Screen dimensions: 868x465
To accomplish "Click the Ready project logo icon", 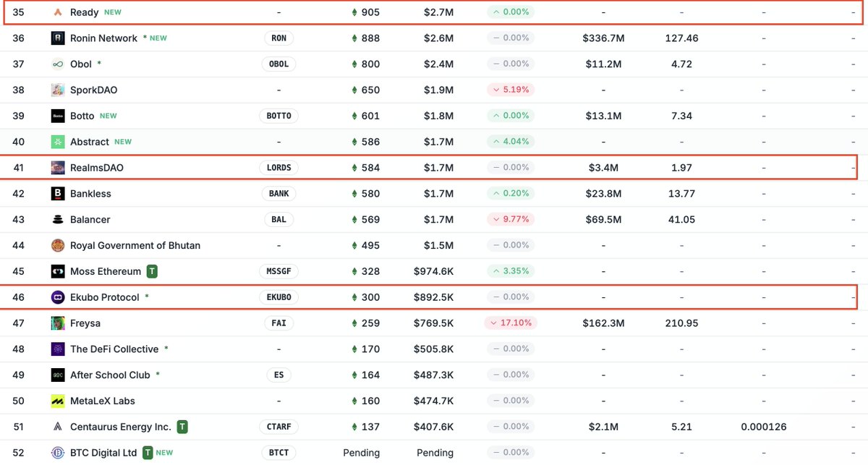I will [x=58, y=12].
